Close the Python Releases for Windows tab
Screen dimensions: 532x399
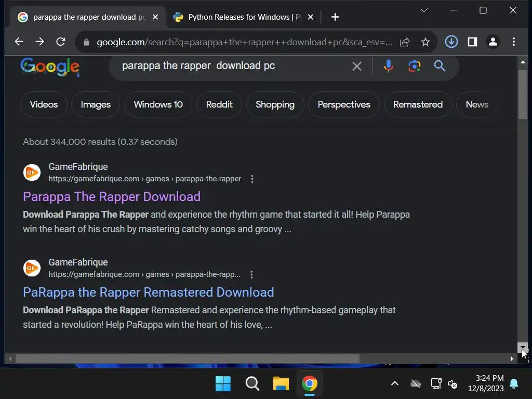[x=311, y=17]
